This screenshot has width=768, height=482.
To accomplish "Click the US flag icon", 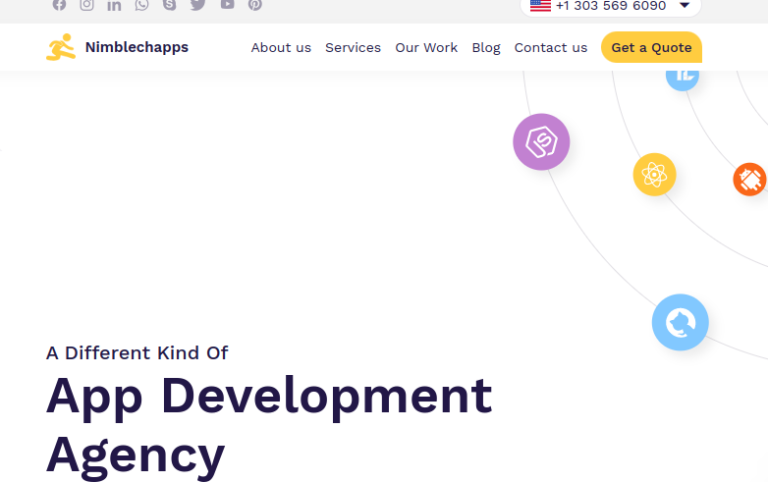I will (x=540, y=5).
